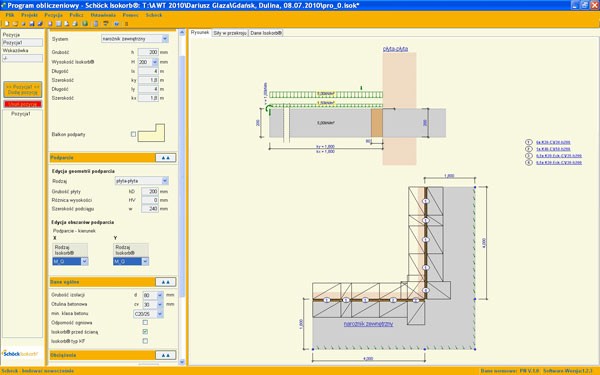Screen dimensions: 600x375
Task: Open the Projekt menu
Action: pyautogui.click(x=29, y=15)
